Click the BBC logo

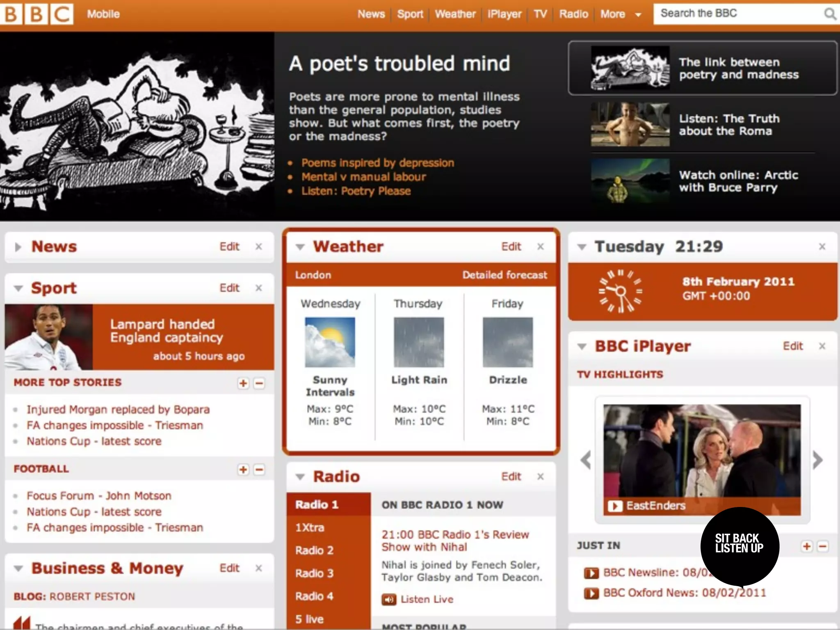coord(37,14)
